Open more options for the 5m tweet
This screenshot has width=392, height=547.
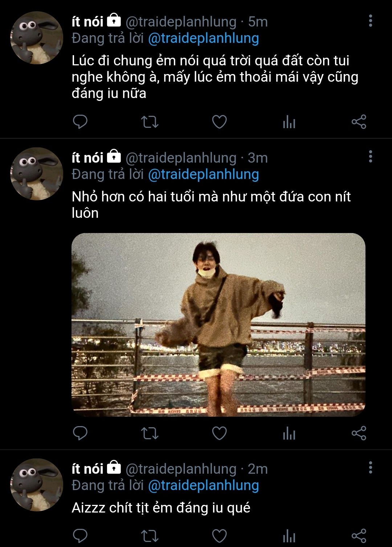point(370,21)
